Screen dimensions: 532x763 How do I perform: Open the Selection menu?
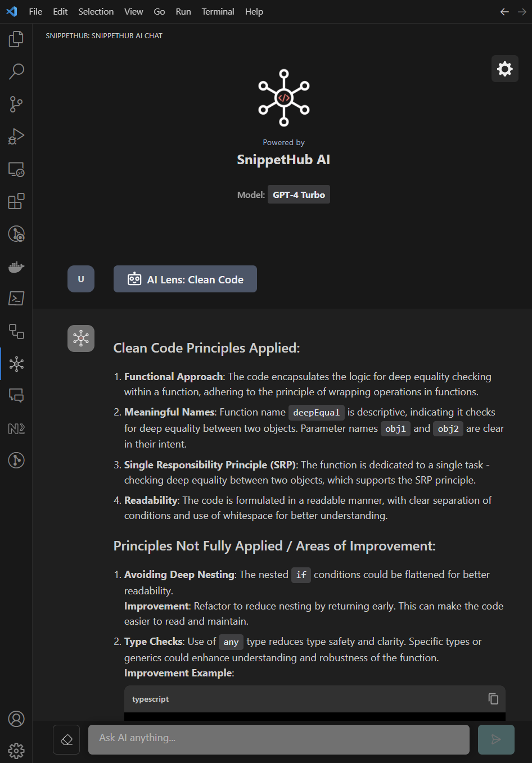click(96, 11)
